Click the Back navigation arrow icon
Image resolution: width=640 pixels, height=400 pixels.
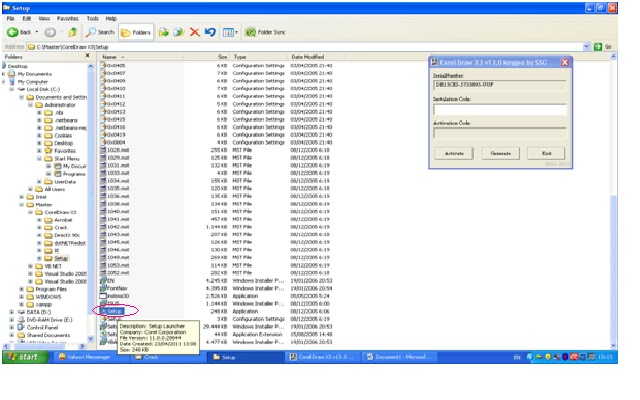(13, 32)
